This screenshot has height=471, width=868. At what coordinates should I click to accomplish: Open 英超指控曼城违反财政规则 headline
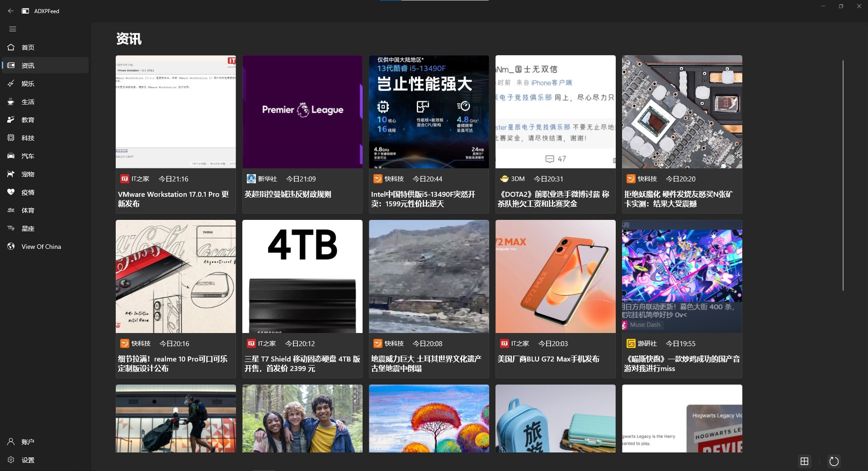click(288, 194)
